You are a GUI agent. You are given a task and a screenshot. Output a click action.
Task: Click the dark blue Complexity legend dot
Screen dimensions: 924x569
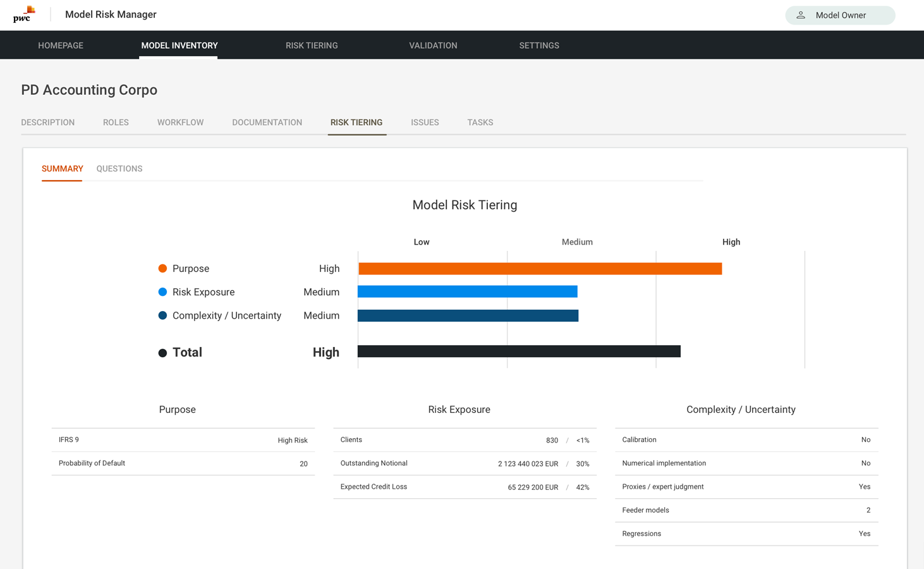click(162, 315)
